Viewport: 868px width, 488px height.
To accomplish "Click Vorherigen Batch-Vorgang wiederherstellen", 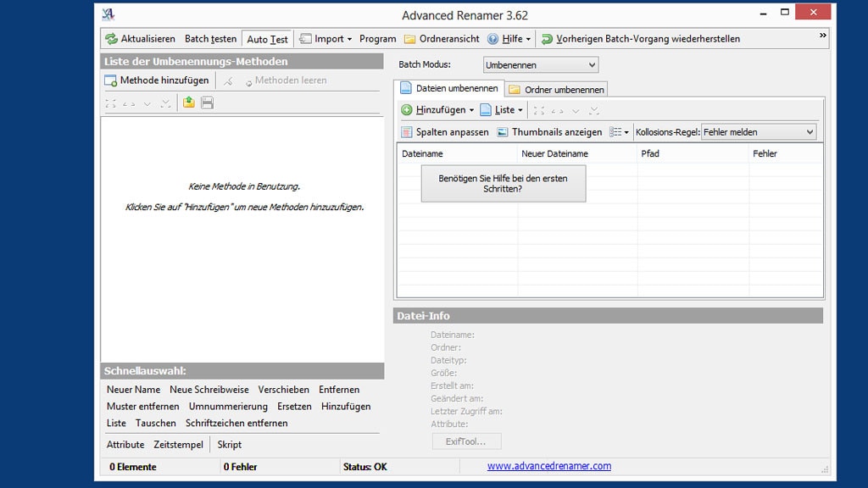I will (x=648, y=39).
